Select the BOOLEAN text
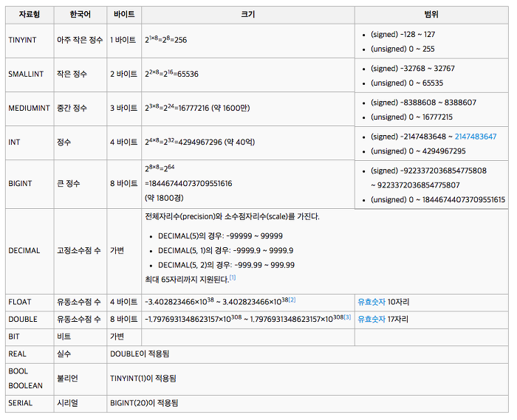This screenshot has width=517, height=420. [25, 386]
